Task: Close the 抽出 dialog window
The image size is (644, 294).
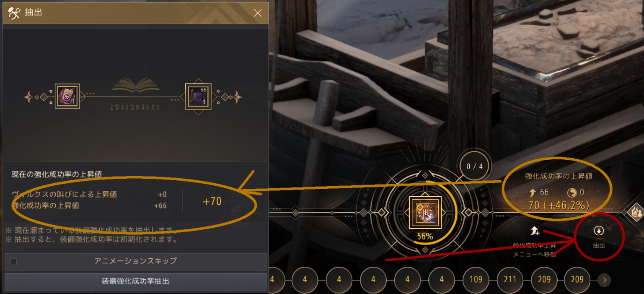Action: pyautogui.click(x=258, y=13)
